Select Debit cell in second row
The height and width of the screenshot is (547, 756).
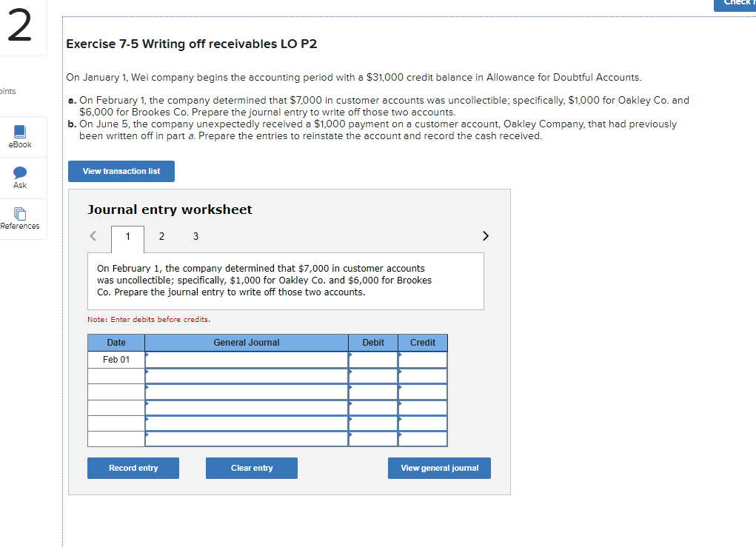pyautogui.click(x=373, y=376)
